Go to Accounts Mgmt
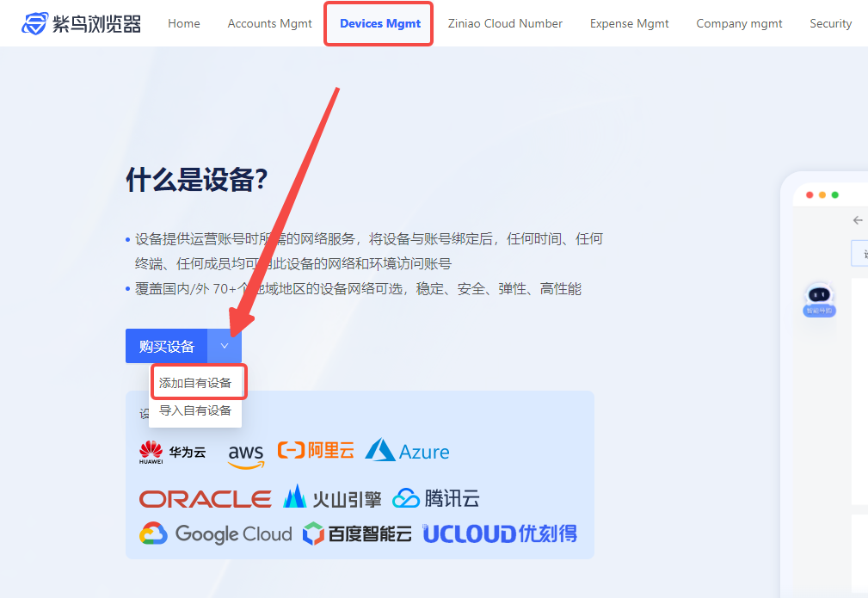This screenshot has height=598, width=868. point(269,23)
